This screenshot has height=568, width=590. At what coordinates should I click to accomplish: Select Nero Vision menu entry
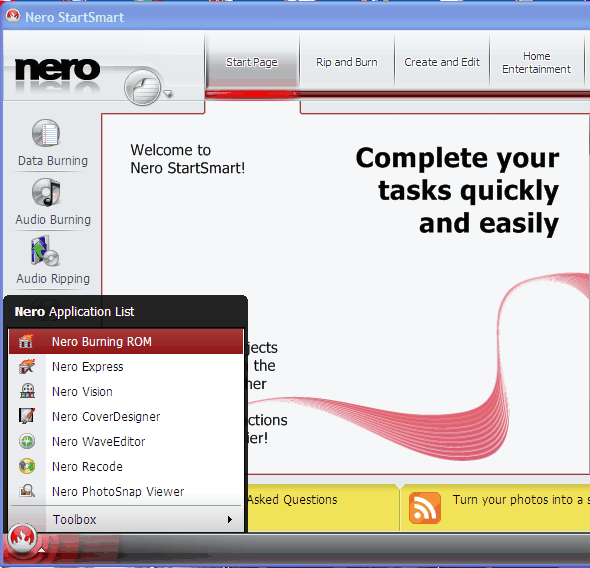coord(126,392)
